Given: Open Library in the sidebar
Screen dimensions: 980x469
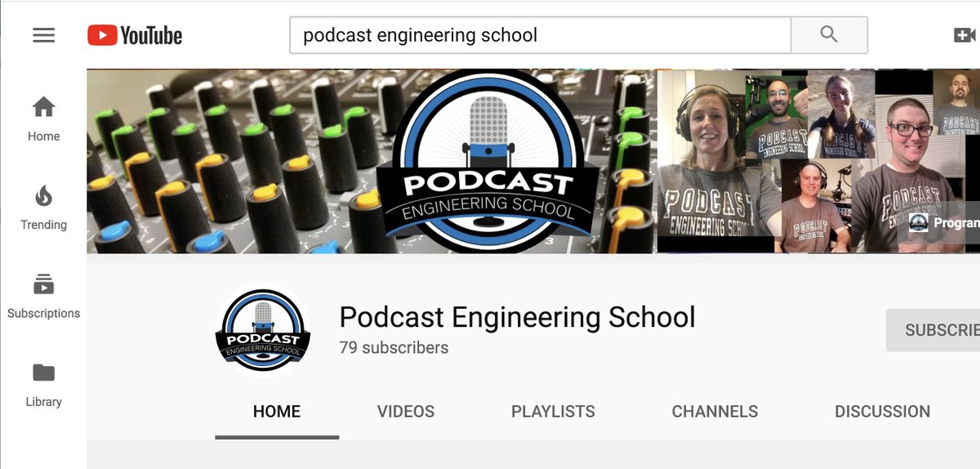Looking at the screenshot, I should (43, 385).
